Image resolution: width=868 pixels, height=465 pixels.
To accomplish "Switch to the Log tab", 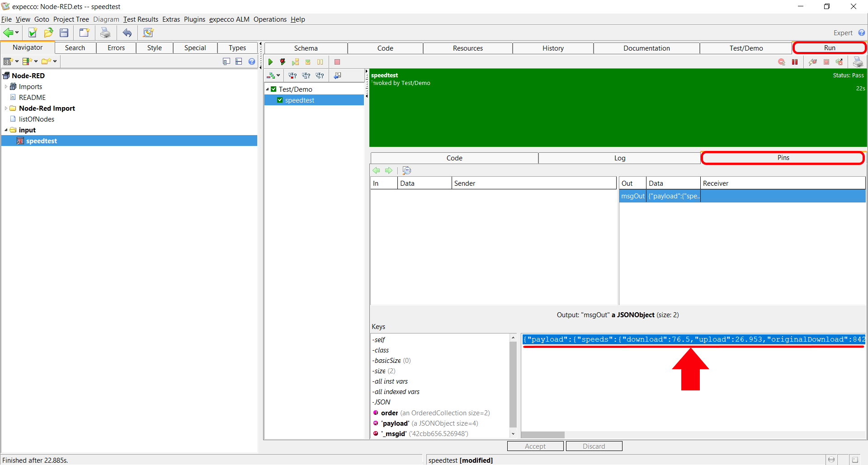I will click(619, 158).
